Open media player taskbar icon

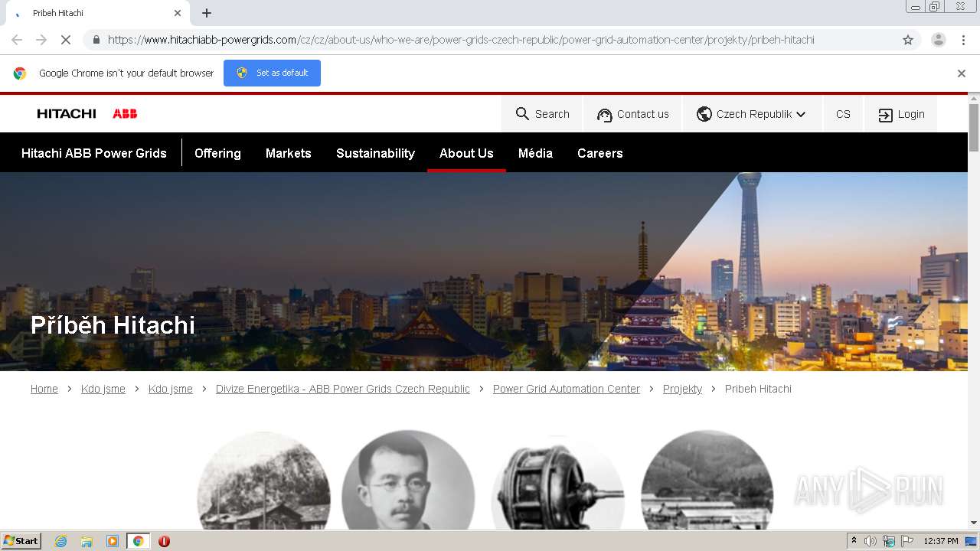pyautogui.click(x=113, y=541)
